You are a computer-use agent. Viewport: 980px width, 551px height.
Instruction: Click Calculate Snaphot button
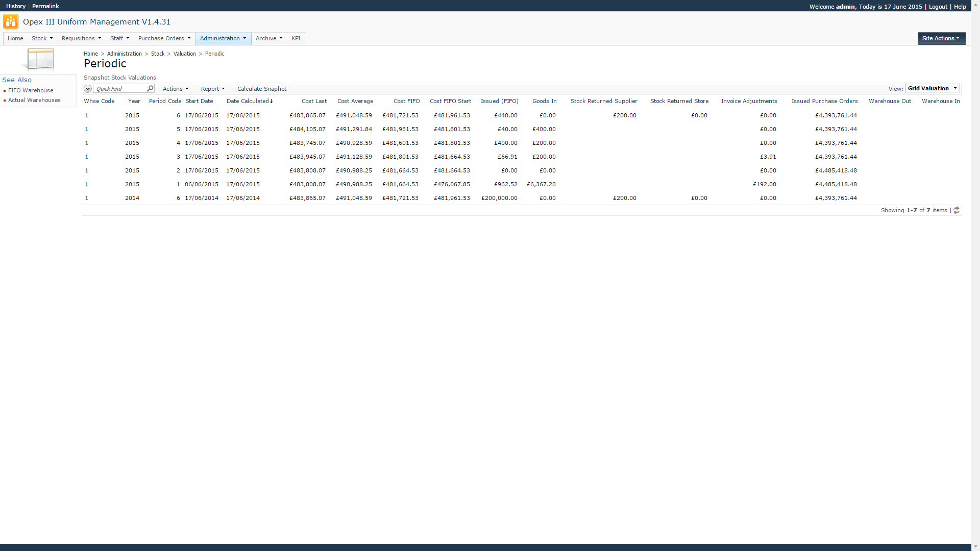tap(262, 89)
